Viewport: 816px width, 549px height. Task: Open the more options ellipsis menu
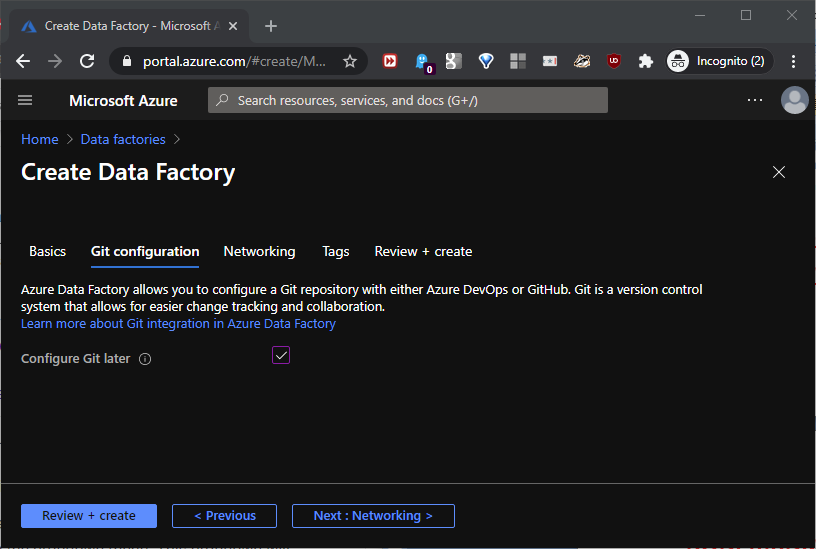[x=755, y=100]
